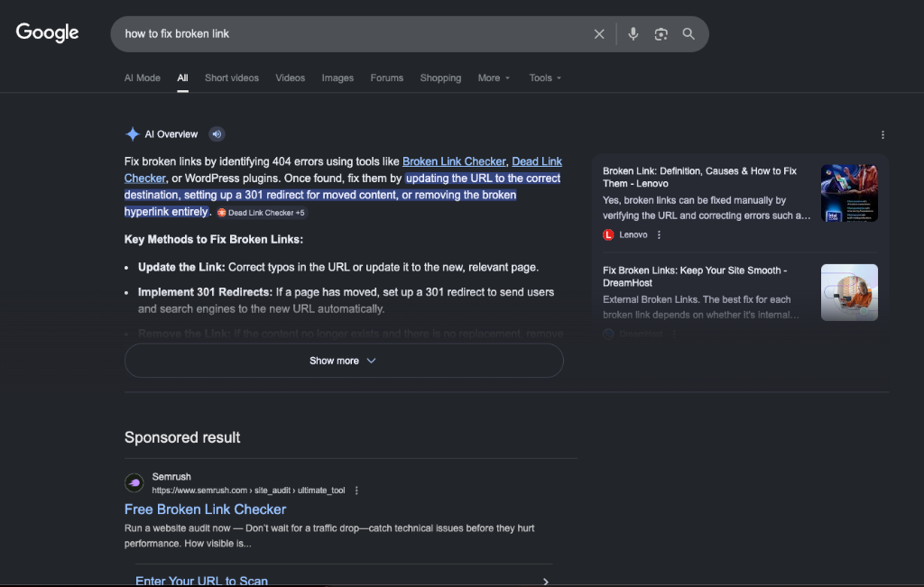The width and height of the screenshot is (924, 587).
Task: Open the Semrush result's three-dot menu
Action: pos(356,490)
